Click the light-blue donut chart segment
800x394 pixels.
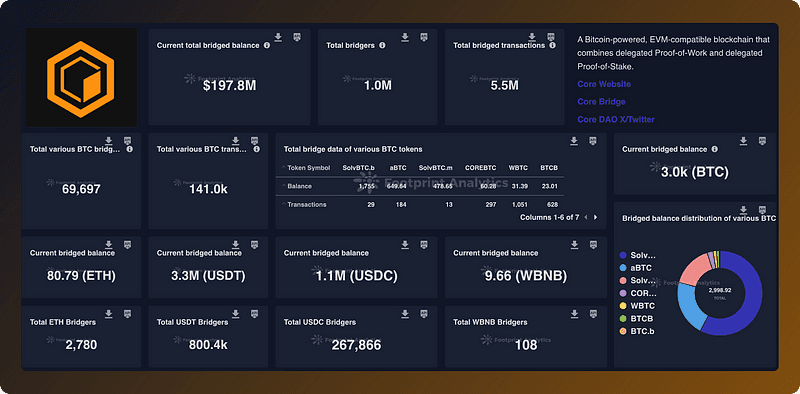pos(690,308)
